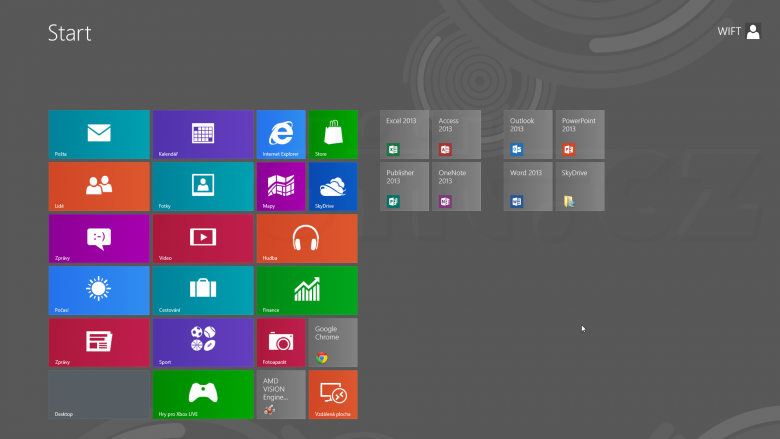Image resolution: width=780 pixels, height=439 pixels.
Task: Launch Access 2013 tile
Action: [x=456, y=135]
